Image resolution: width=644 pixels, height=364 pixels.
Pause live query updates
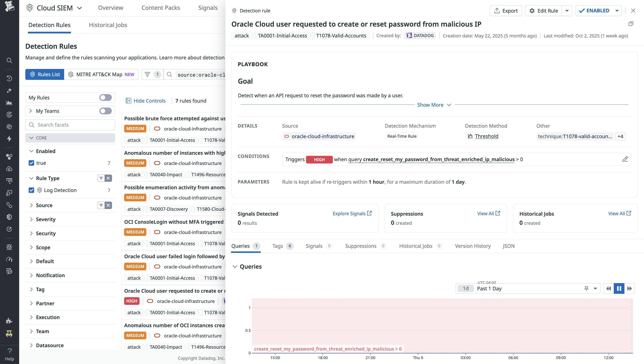coord(619,288)
